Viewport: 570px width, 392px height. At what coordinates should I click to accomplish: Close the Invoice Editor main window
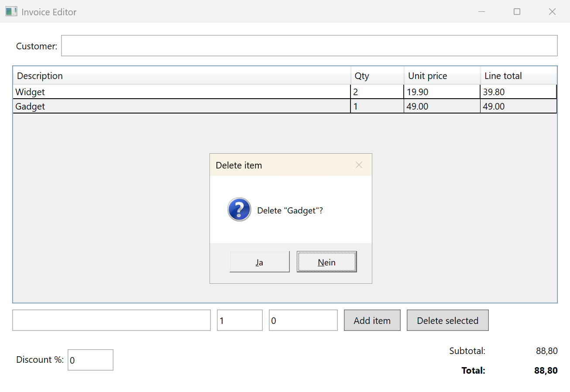(x=552, y=12)
